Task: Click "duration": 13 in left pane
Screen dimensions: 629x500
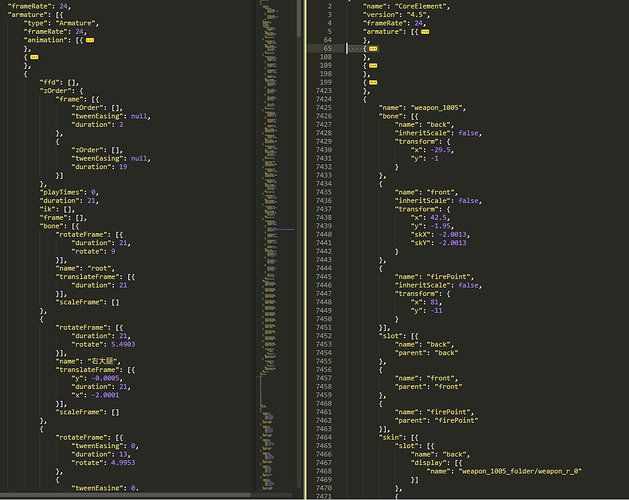Action: (x=99, y=454)
